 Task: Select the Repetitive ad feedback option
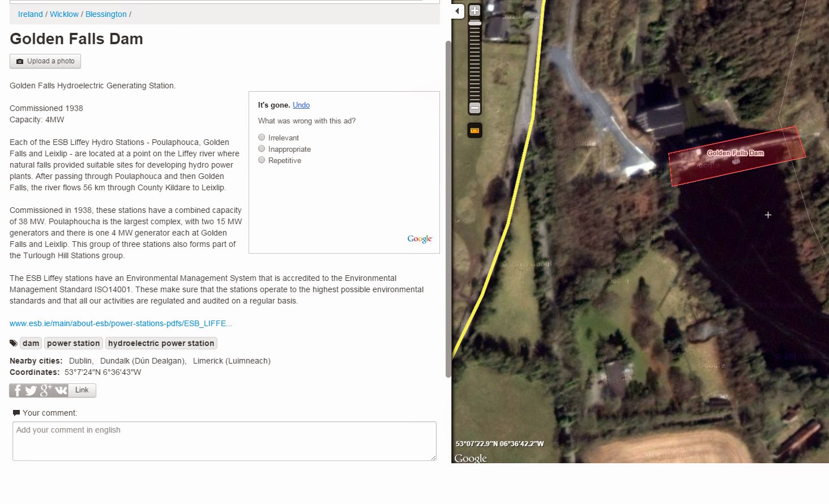pyautogui.click(x=262, y=160)
